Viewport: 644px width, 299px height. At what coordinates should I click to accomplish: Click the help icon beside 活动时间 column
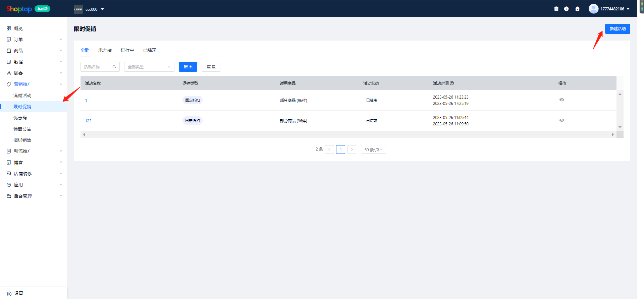[x=452, y=83]
